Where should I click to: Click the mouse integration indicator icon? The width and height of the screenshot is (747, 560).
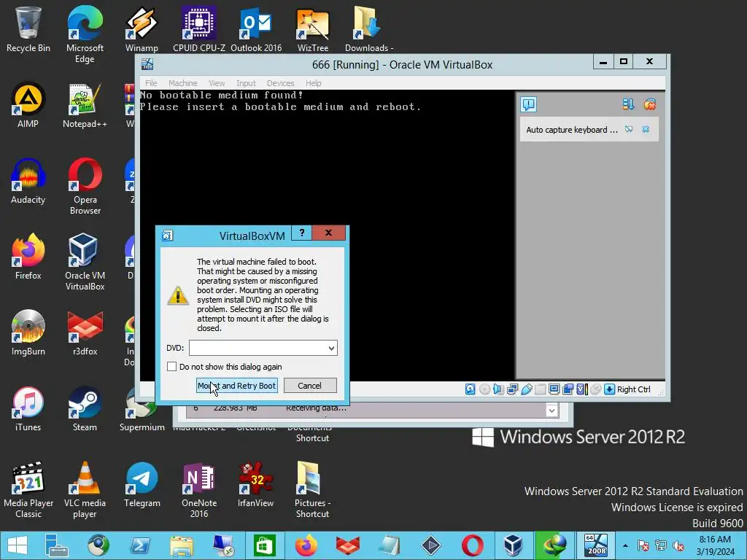pos(595,389)
